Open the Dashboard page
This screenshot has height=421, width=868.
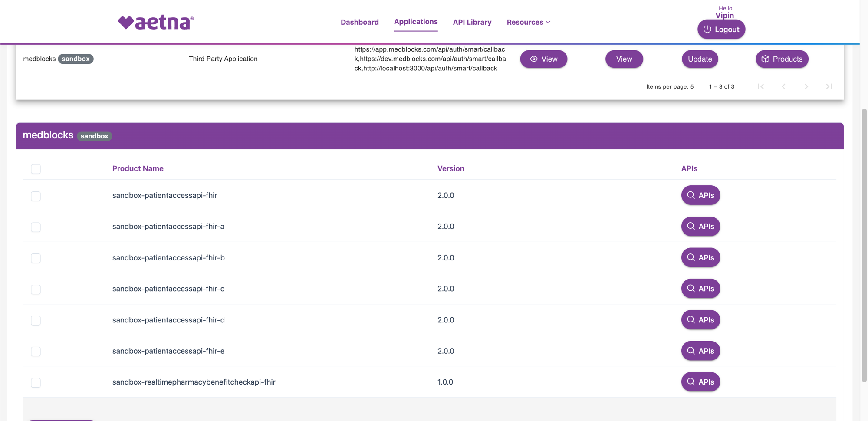tap(359, 22)
